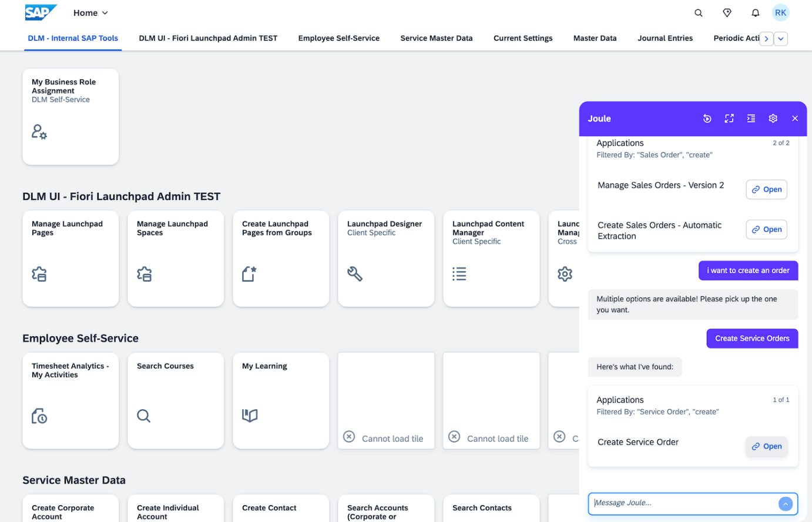Select the Launchpad Designer wrench icon
The width and height of the screenshot is (812, 522).
click(355, 273)
